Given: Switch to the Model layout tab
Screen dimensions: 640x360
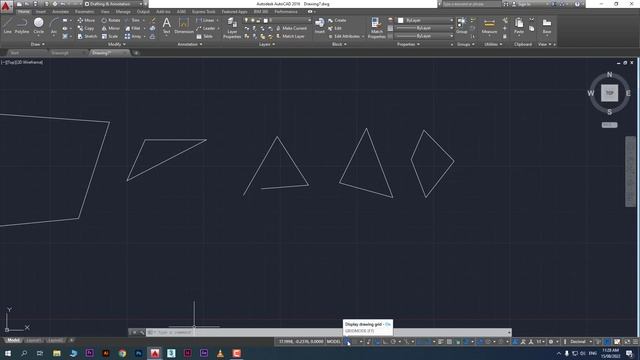Looking at the screenshot, I should 13,340.
